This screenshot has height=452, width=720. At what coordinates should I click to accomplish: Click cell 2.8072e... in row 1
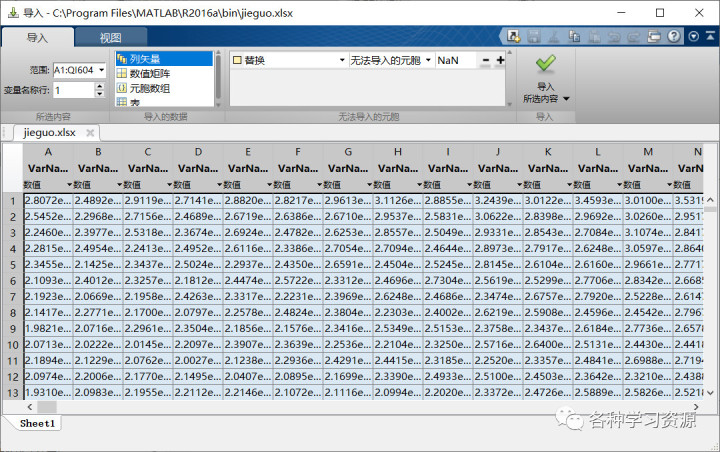coord(48,201)
